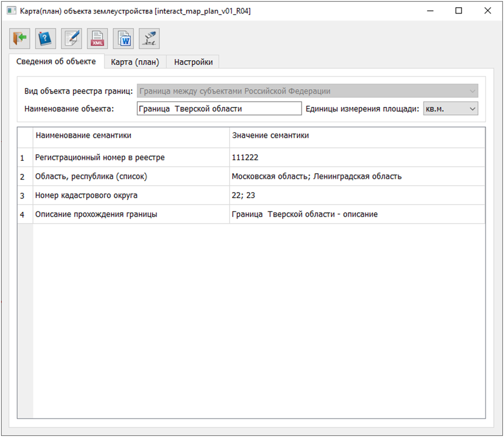Switch to the 'Карта (план)' tab
Viewport: 504px width, 437px height.
coord(135,62)
